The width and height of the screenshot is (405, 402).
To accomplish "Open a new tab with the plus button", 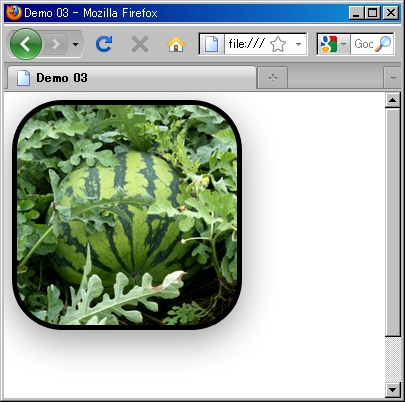I will point(273,78).
